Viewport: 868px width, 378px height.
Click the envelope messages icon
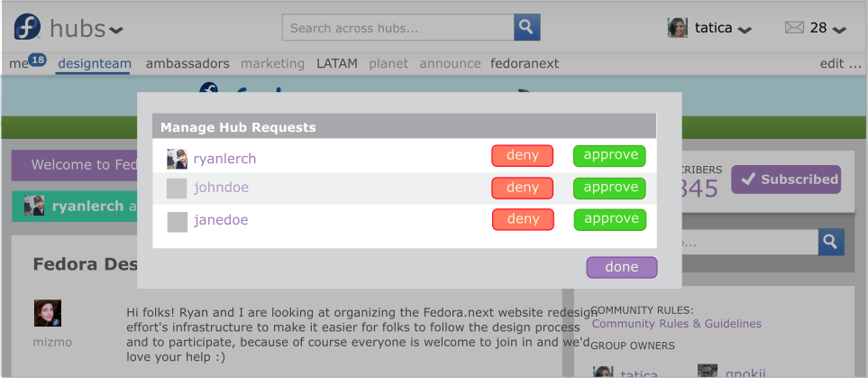coord(794,27)
